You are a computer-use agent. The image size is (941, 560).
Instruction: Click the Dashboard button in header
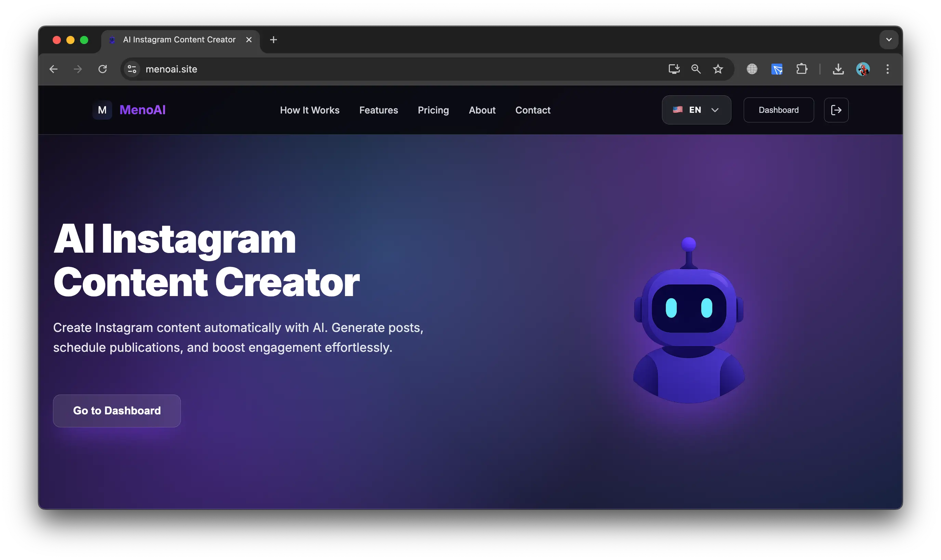[x=778, y=110]
